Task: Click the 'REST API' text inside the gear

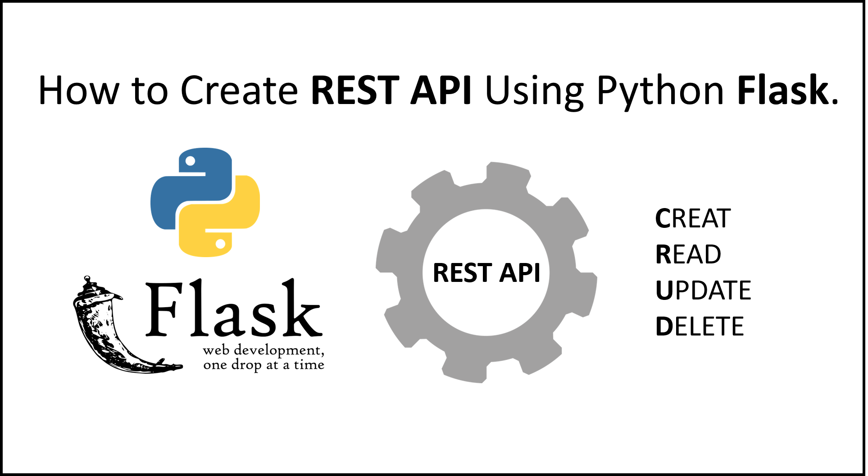Action: [486, 272]
